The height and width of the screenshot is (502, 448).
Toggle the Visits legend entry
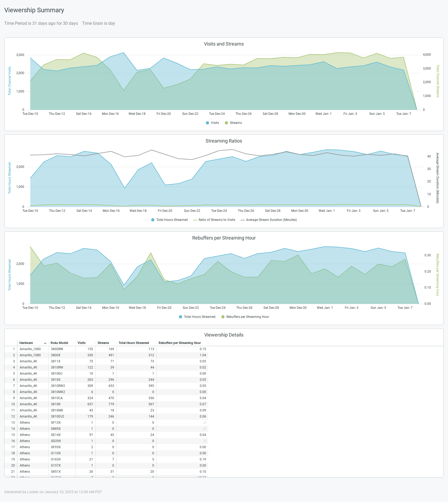pyautogui.click(x=212, y=123)
